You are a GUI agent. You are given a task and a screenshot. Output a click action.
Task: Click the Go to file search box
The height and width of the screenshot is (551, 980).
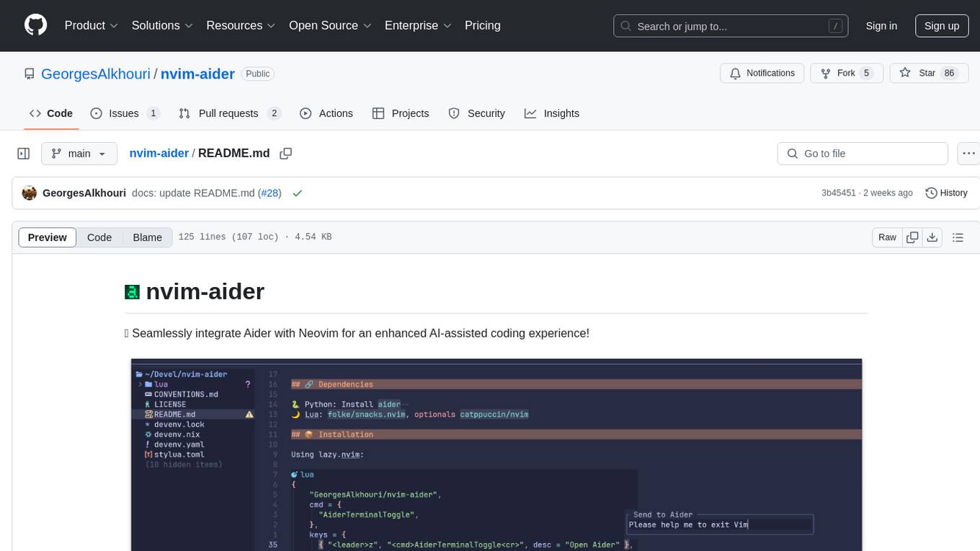click(x=863, y=154)
